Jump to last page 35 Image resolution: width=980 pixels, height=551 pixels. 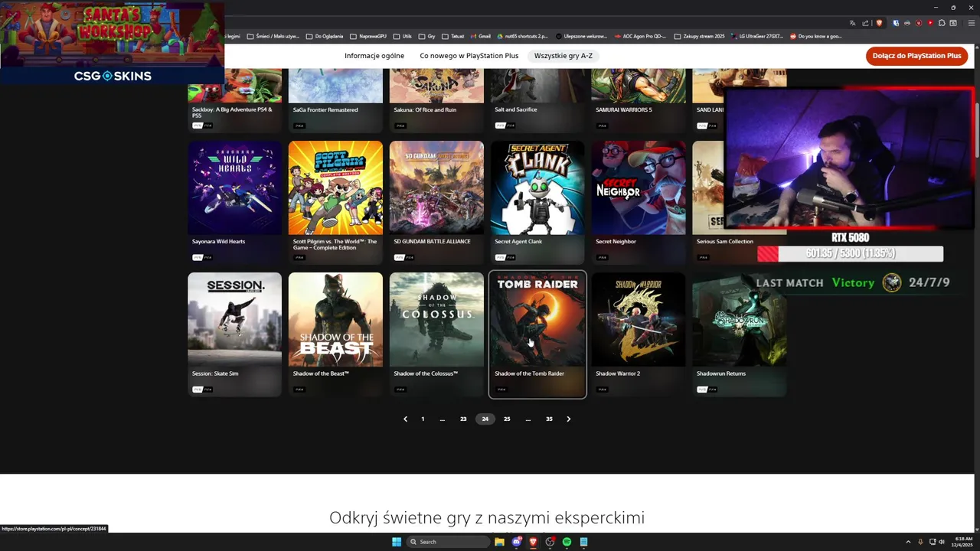click(549, 419)
